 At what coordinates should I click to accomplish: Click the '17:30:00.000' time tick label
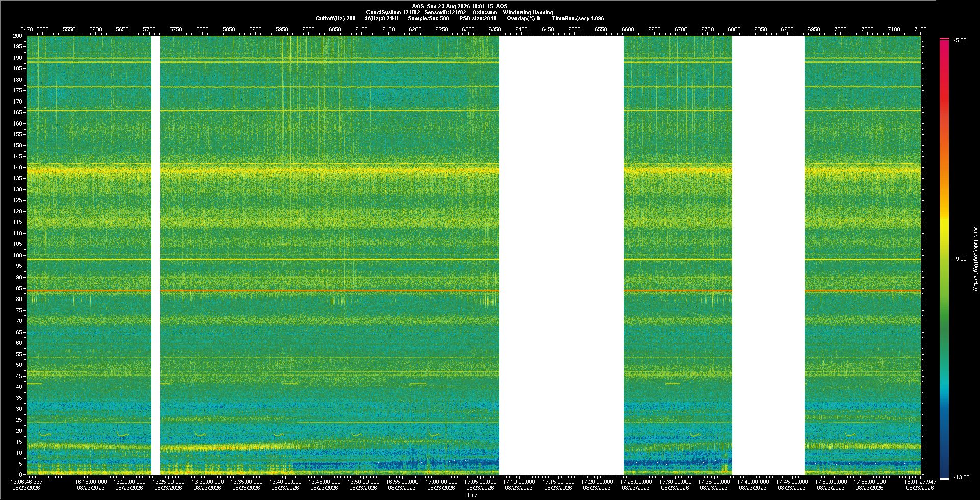coord(675,481)
